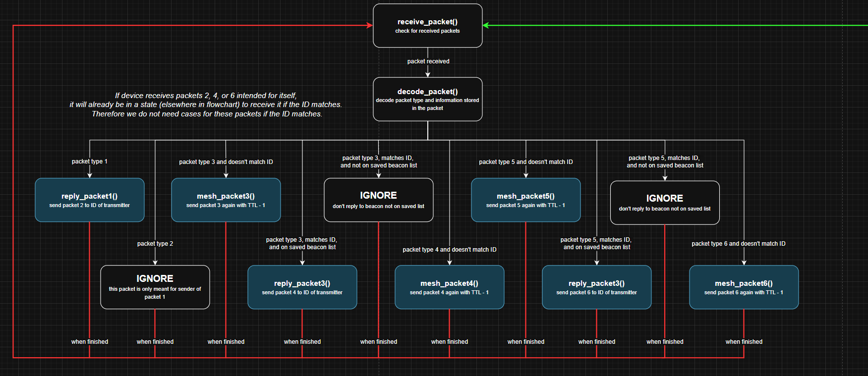868x376 pixels.
Task: Click 'packet type 2' edge label
Action: tap(155, 244)
